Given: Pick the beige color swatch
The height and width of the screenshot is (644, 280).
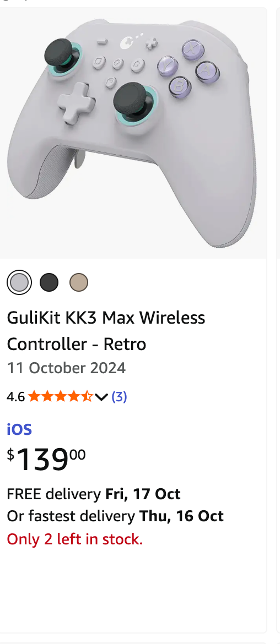Looking at the screenshot, I should tap(78, 282).
